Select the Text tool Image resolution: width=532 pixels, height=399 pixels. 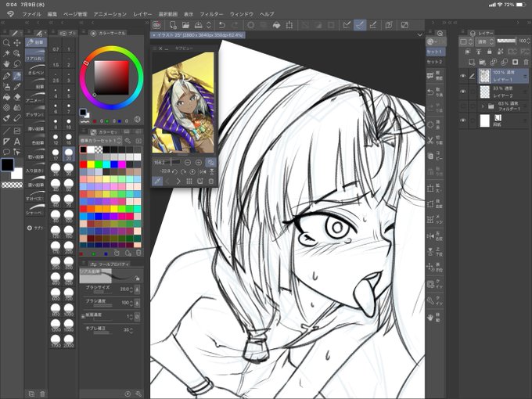pos(17,142)
